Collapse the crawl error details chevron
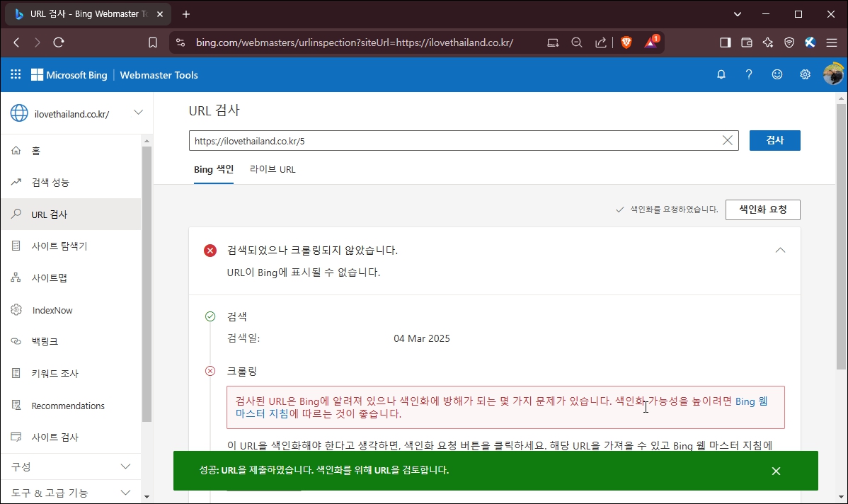This screenshot has width=848, height=504. coord(780,250)
